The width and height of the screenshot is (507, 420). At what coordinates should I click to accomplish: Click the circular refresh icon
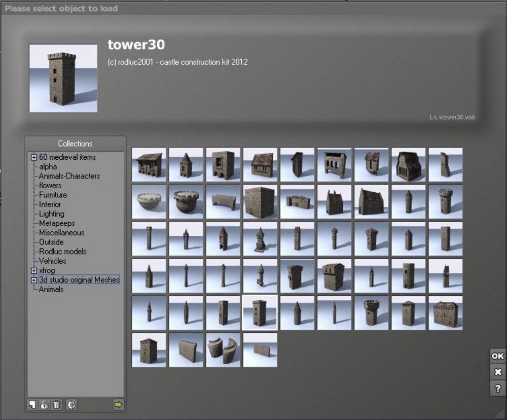click(71, 404)
